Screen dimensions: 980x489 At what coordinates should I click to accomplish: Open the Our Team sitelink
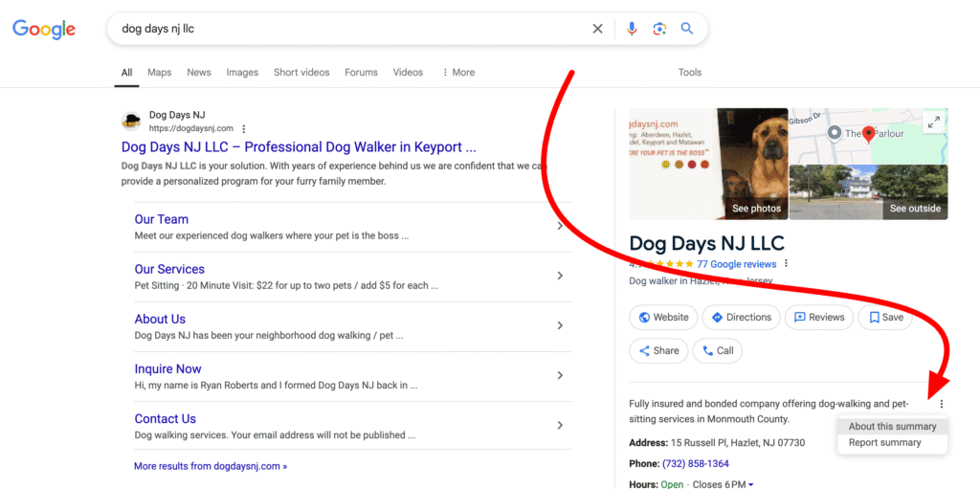161,219
